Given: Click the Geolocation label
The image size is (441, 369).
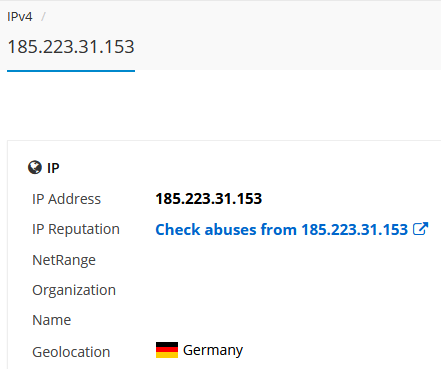Looking at the screenshot, I should click(71, 352).
